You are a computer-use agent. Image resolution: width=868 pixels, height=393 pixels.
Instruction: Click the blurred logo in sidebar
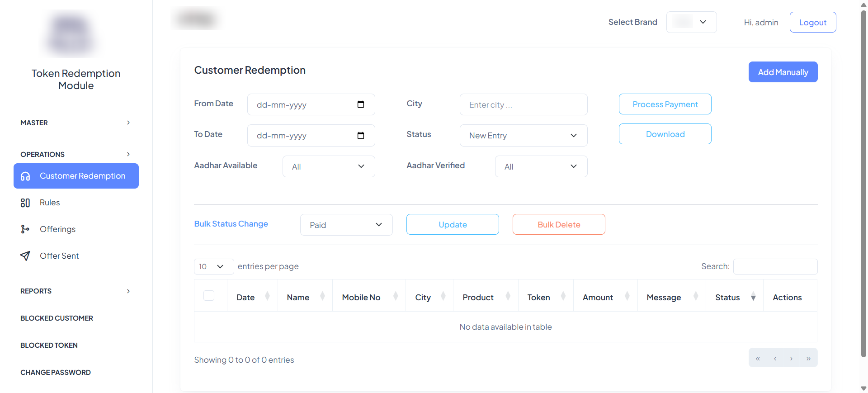[x=71, y=34]
